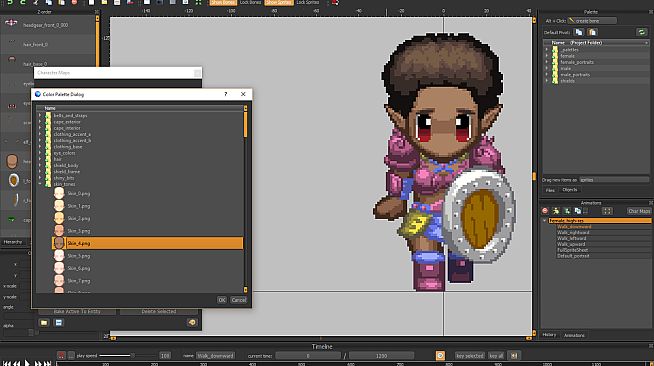The image size is (654, 366).
Task: Expand the eye_colors palette folder
Action: click(x=40, y=153)
